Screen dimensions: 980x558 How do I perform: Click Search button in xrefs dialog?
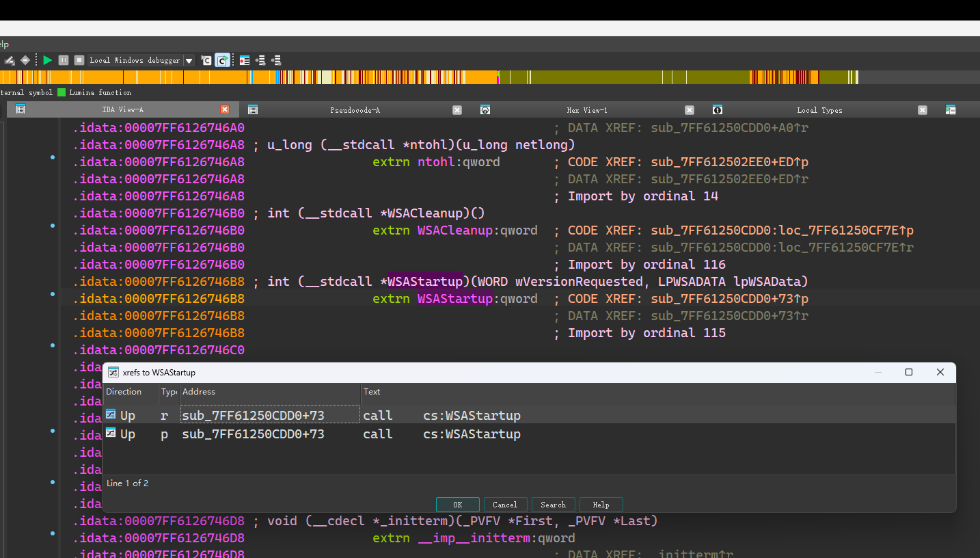pyautogui.click(x=553, y=505)
